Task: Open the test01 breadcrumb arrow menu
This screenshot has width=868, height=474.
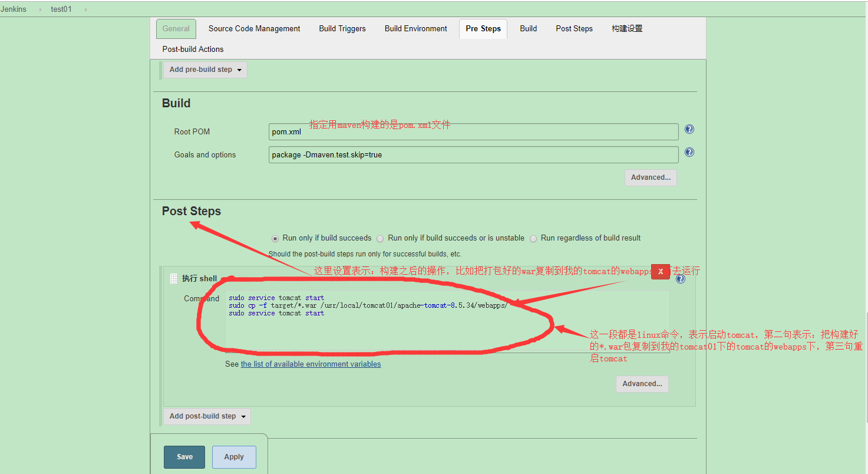Action: pyautogui.click(x=85, y=9)
